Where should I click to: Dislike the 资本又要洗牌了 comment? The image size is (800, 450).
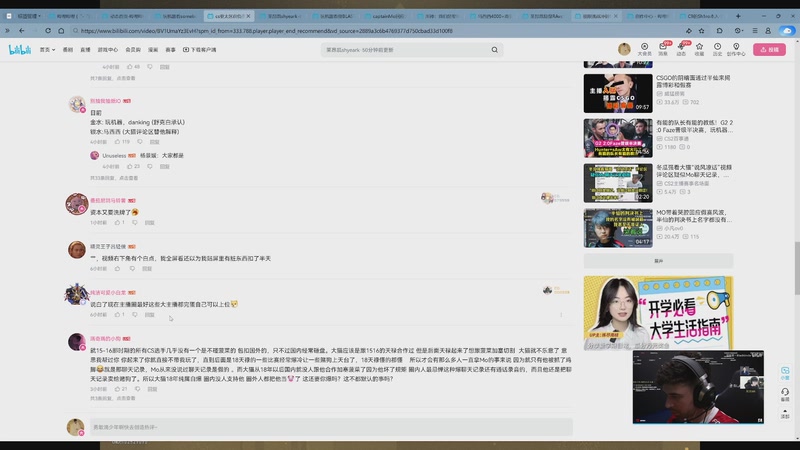pos(135,222)
